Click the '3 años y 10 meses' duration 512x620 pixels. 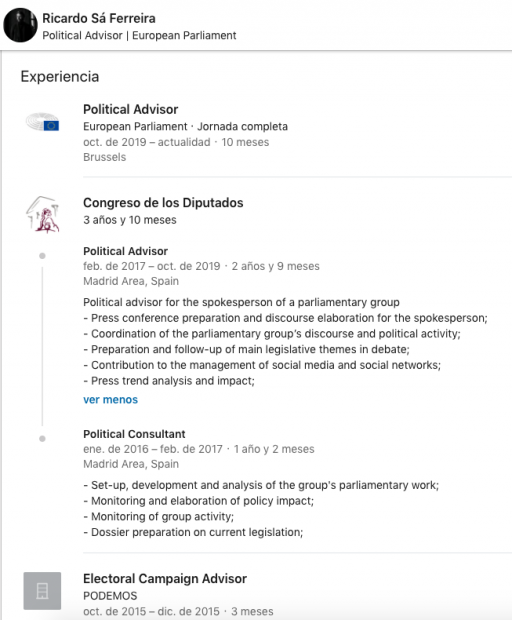click(x=130, y=220)
